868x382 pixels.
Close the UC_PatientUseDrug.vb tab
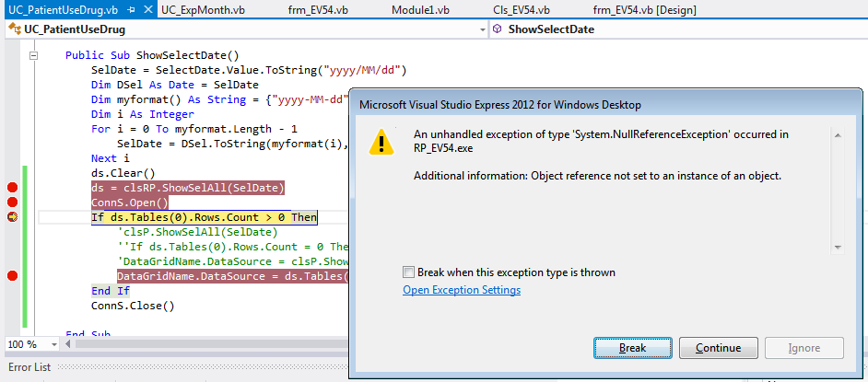147,10
